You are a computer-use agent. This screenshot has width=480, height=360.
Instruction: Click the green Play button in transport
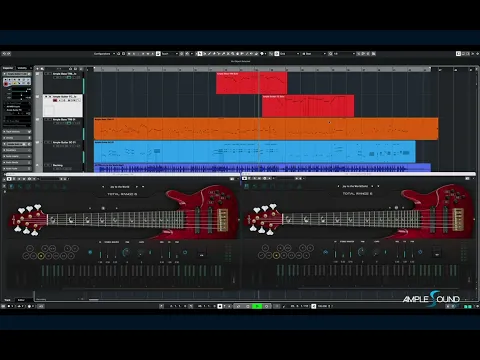point(257,306)
